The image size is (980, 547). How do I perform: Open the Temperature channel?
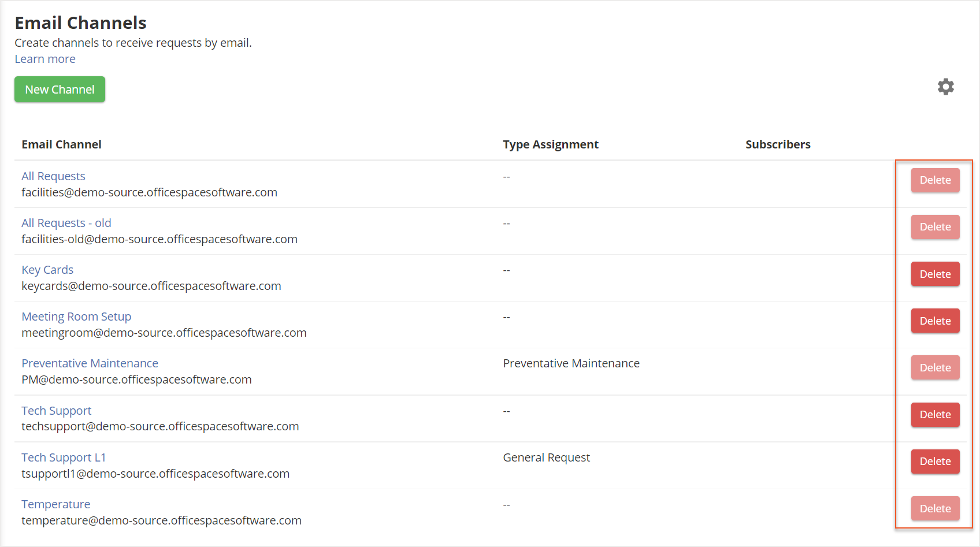pos(55,504)
